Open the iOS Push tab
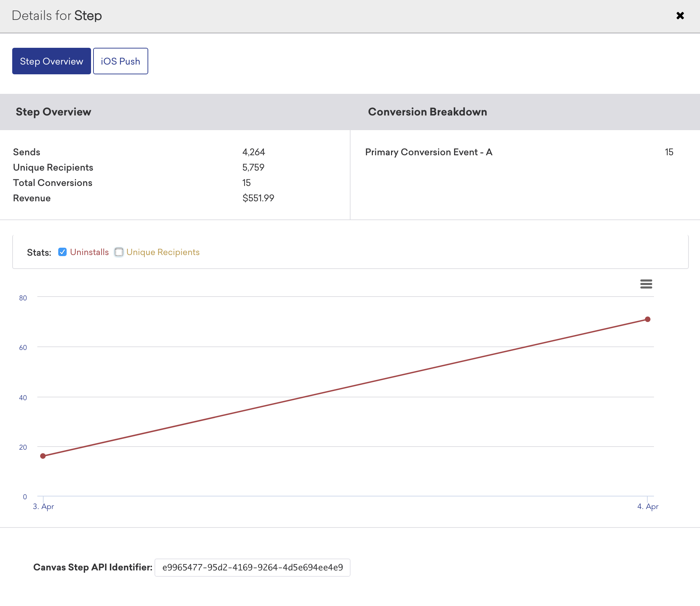Image resolution: width=700 pixels, height=606 pixels. click(121, 61)
